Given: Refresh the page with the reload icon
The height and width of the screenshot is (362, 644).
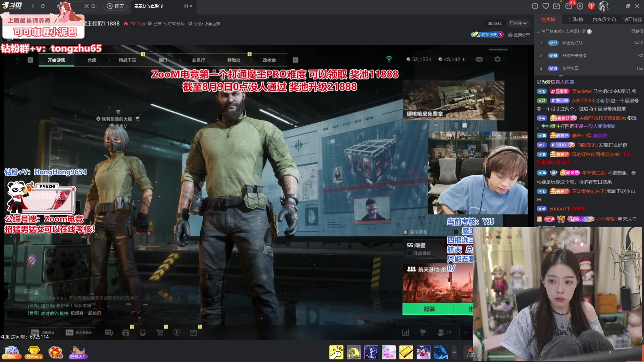Looking at the screenshot, I should pos(43,6).
